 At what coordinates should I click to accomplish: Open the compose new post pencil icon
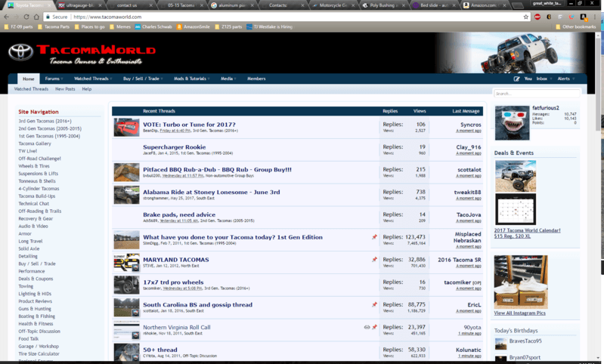click(516, 79)
